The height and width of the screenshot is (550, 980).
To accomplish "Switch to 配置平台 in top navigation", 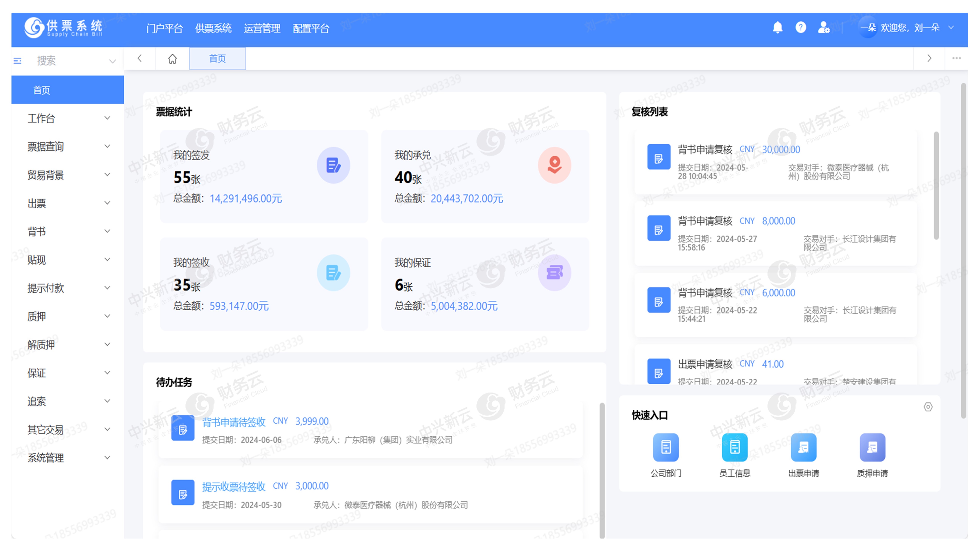I will (311, 28).
